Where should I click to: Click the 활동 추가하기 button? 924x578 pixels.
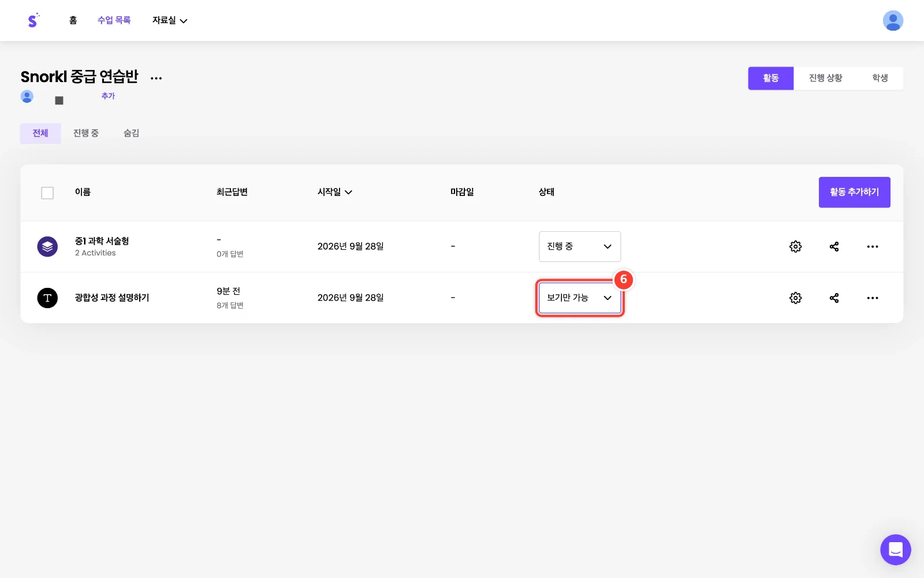tap(854, 192)
